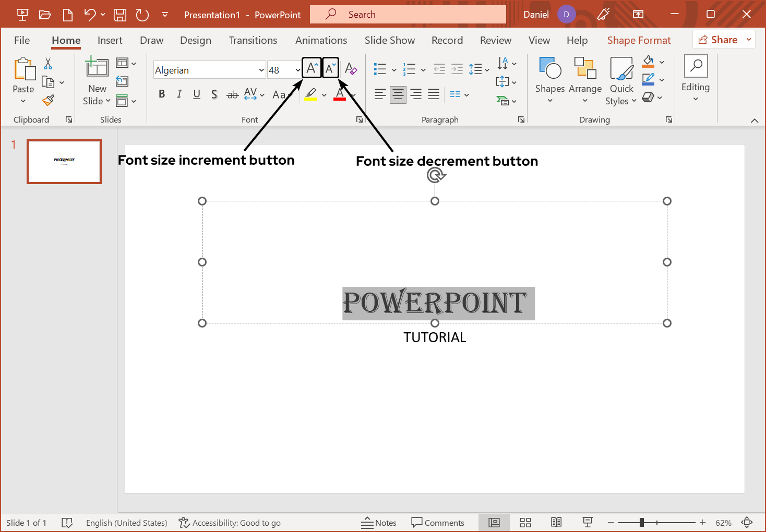Select the Format Painter tool
Viewport: 766px width, 532px height.
coord(49,100)
